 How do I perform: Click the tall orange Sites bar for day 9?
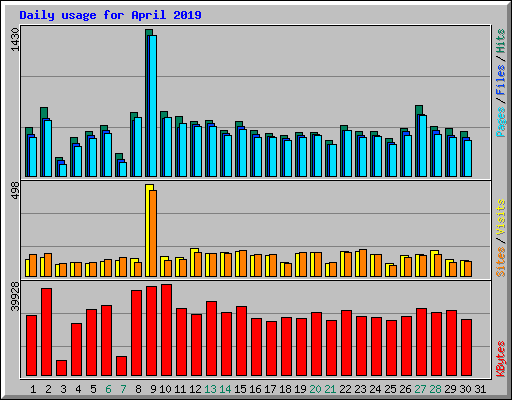tap(153, 233)
